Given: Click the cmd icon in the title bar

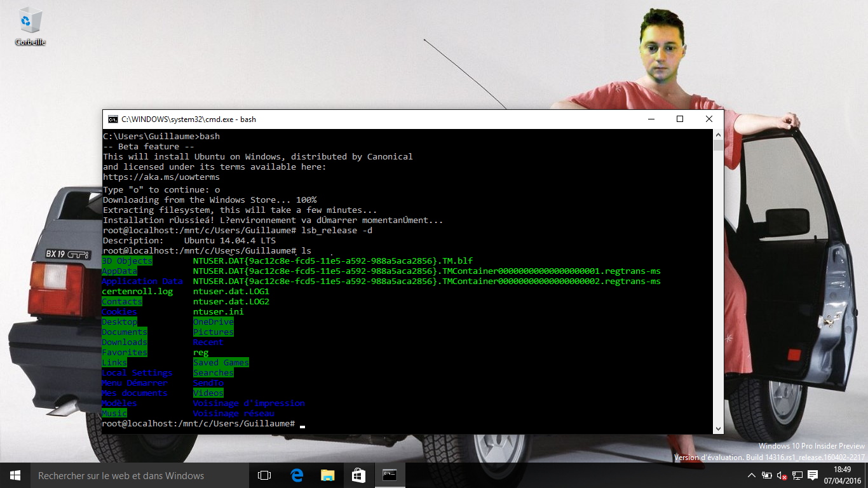Looking at the screenshot, I should point(112,119).
